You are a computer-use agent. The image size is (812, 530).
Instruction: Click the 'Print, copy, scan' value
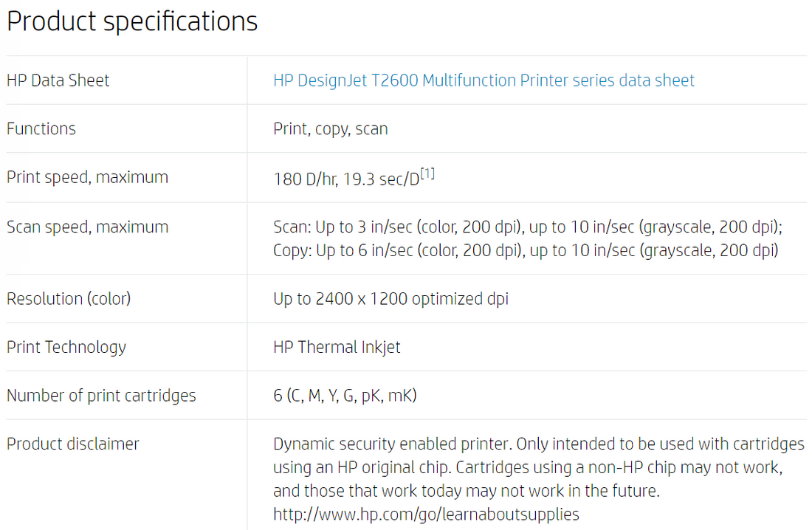pyautogui.click(x=330, y=129)
